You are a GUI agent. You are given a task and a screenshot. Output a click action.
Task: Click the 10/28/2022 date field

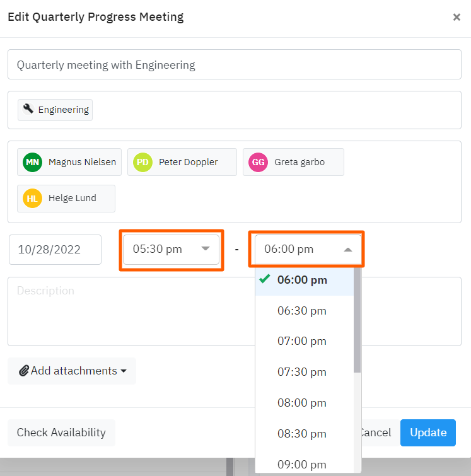[55, 250]
